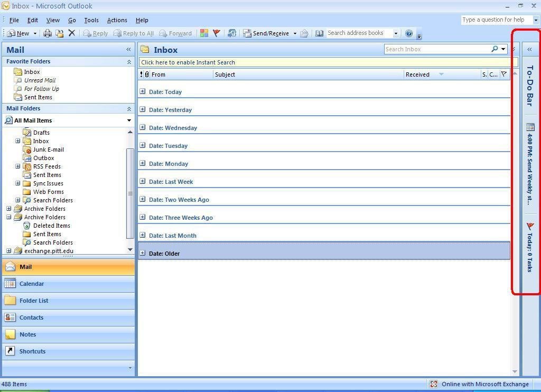Expand the To-Do Bar with chevron
Image resolution: width=541 pixels, height=392 pixels.
point(529,50)
